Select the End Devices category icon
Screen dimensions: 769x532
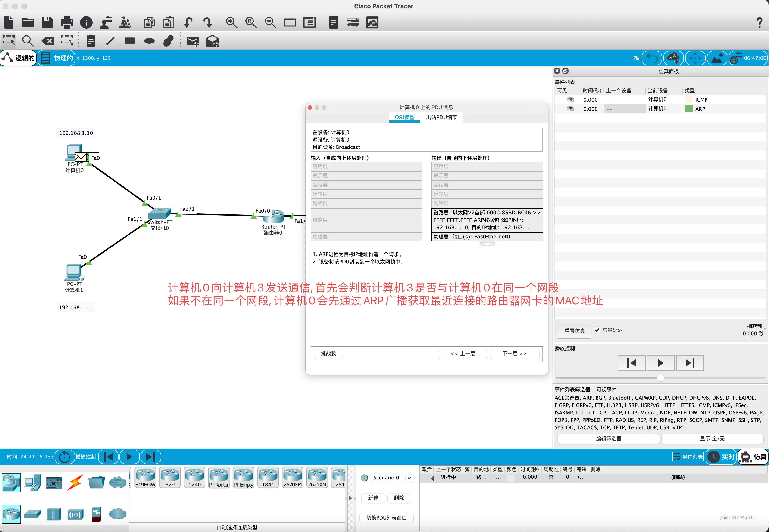click(32, 482)
